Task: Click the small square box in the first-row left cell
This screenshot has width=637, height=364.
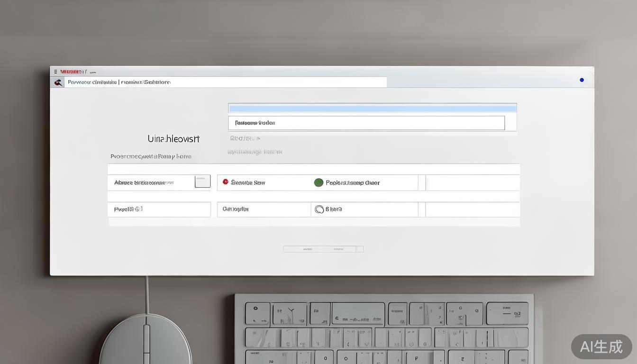Action: click(x=202, y=182)
